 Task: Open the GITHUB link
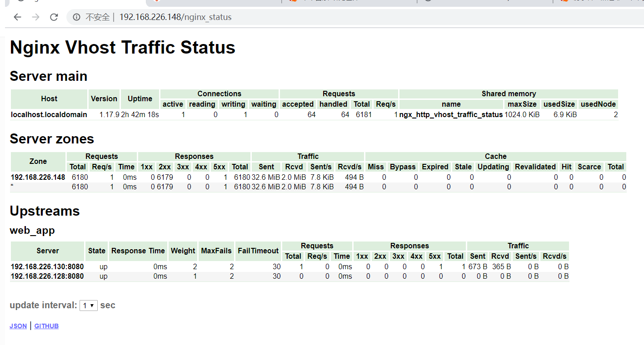[x=46, y=326]
